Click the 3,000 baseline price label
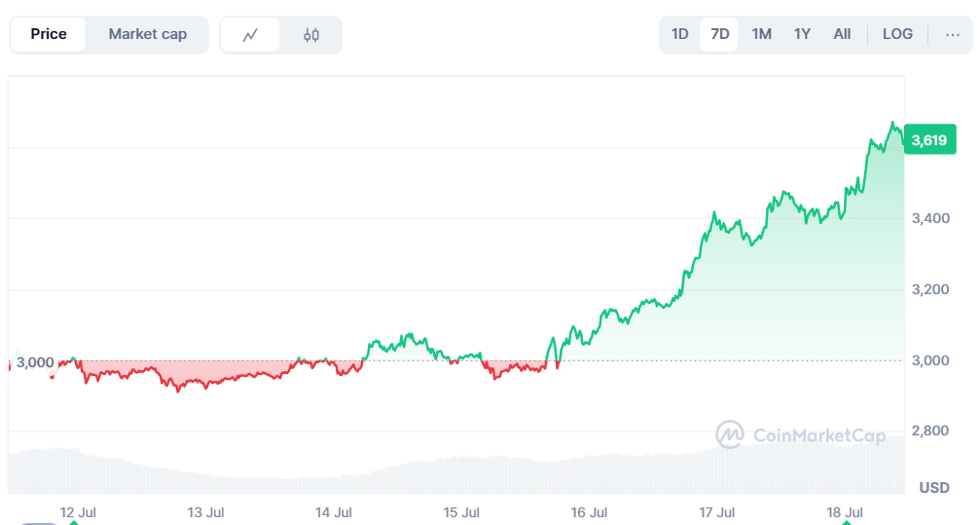 click(x=36, y=362)
